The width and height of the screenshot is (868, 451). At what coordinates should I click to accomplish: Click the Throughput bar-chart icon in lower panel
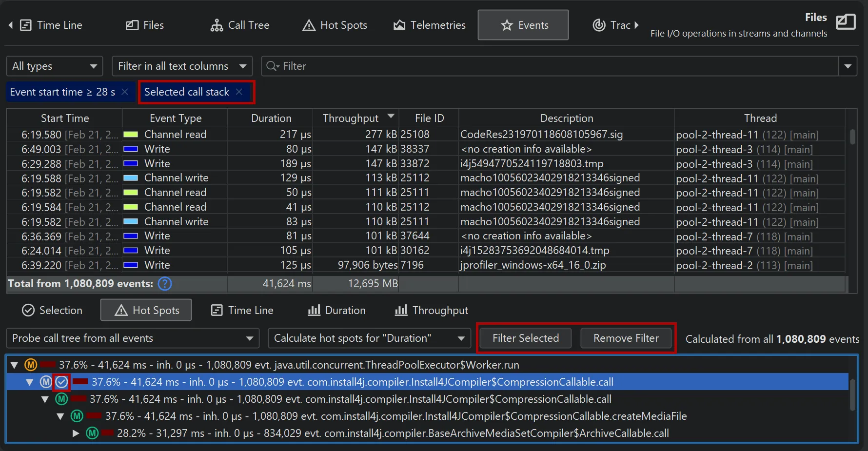[401, 310]
